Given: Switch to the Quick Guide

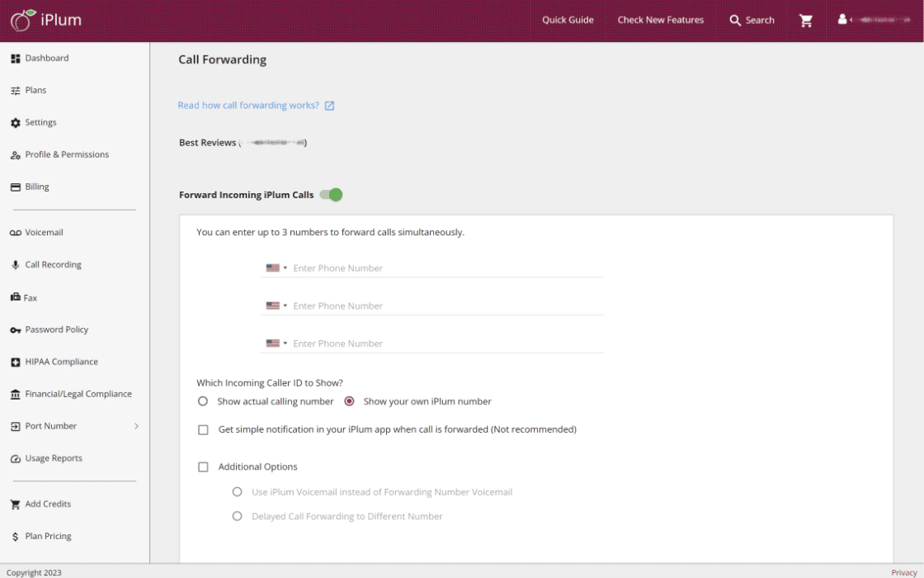Looking at the screenshot, I should 568,20.
